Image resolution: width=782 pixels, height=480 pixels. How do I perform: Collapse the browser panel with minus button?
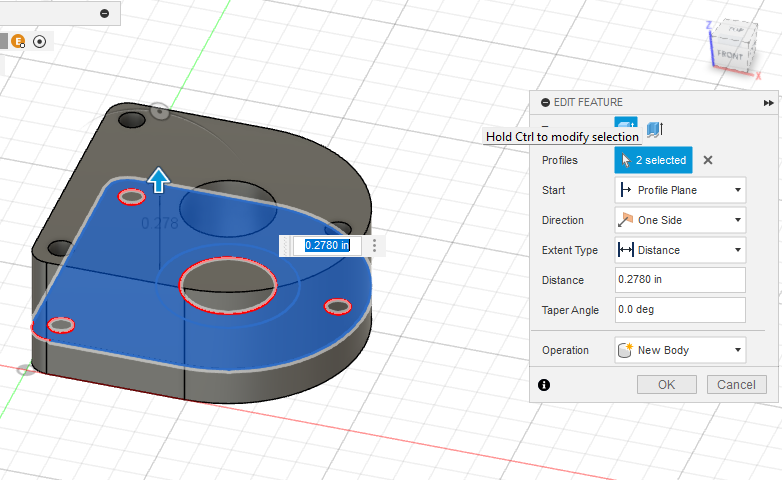coord(105,13)
